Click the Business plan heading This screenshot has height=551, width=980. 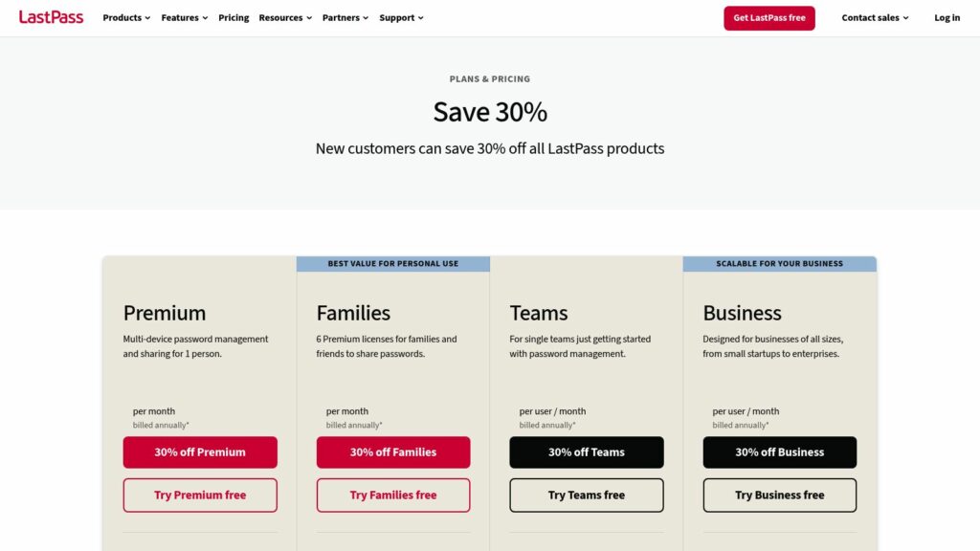click(x=742, y=313)
